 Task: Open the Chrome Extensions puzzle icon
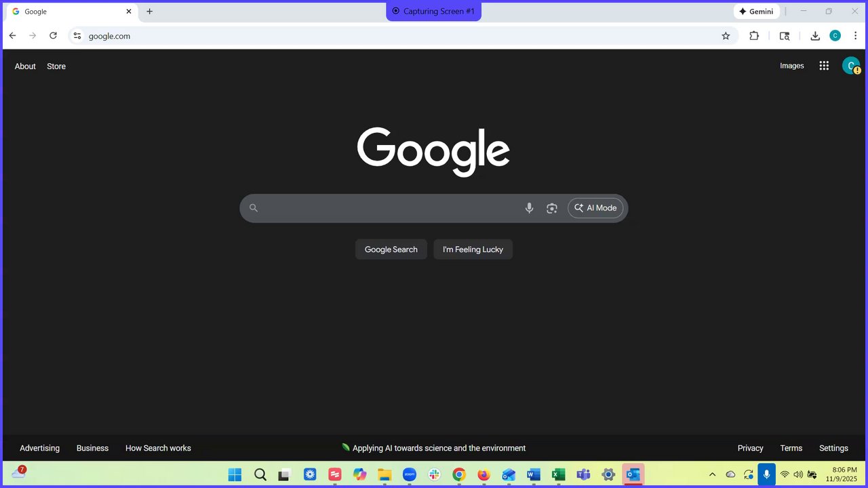coord(754,36)
